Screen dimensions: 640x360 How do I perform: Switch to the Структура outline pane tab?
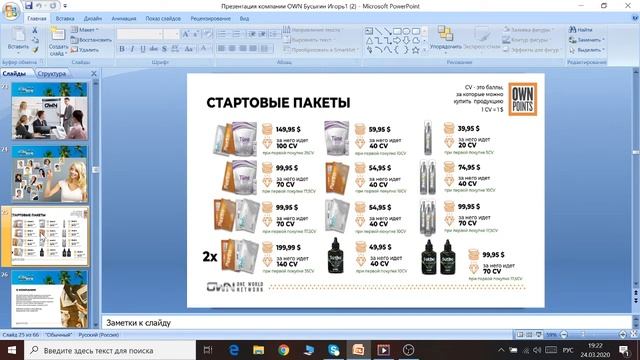click(x=51, y=74)
